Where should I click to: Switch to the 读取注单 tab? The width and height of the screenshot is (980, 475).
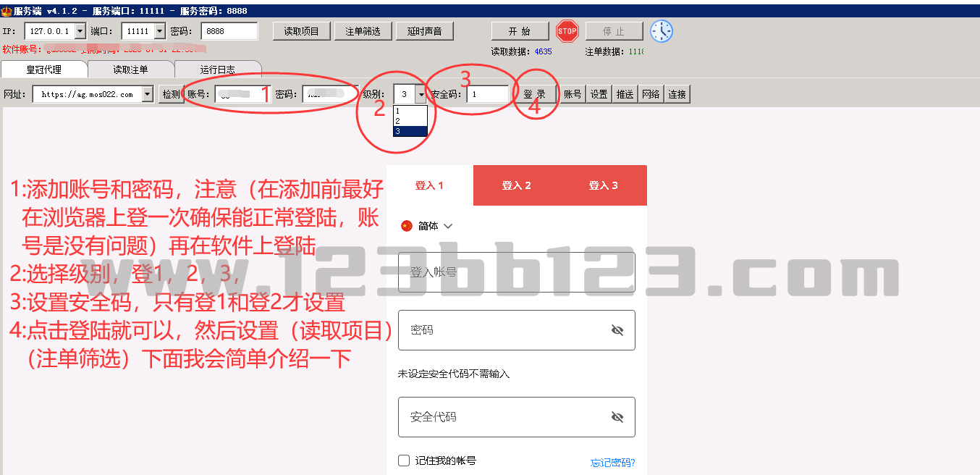click(x=130, y=70)
